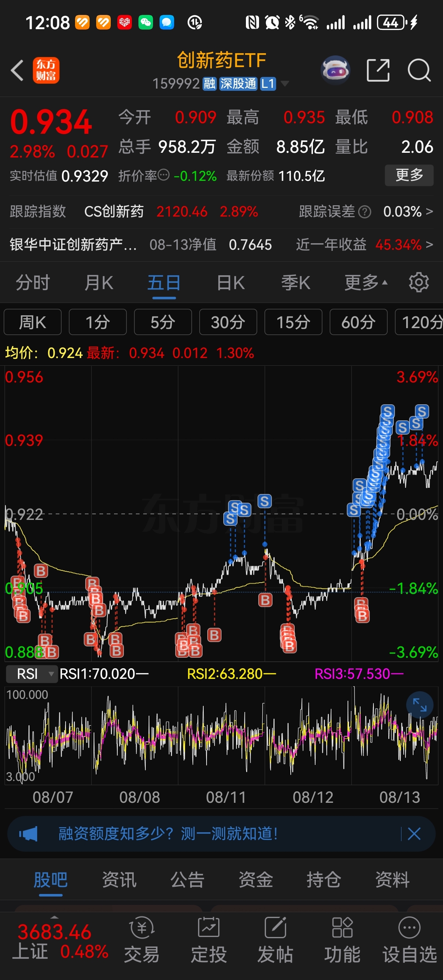Open CS创新药 tracking index
This screenshot has height=980, width=443.
[114, 211]
